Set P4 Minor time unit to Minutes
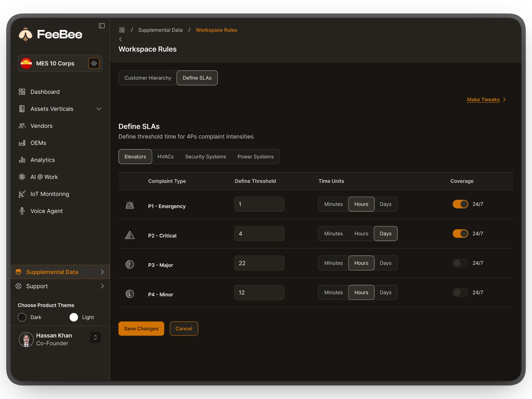This screenshot has height=399, width=532. point(333,293)
